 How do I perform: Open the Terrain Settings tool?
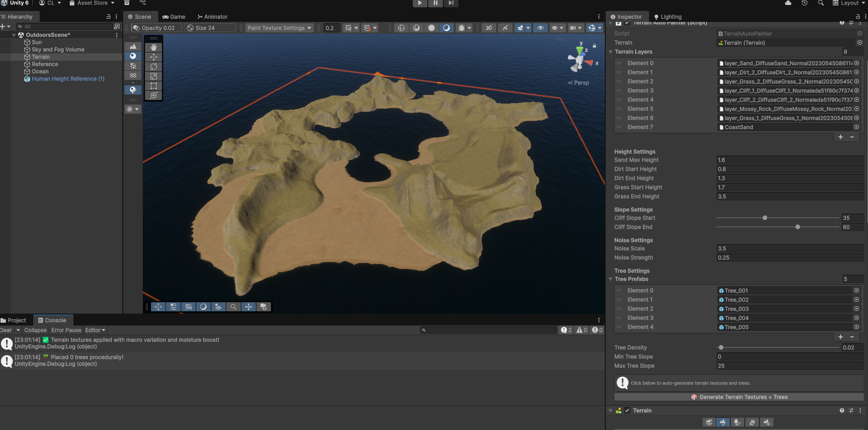click(x=767, y=422)
